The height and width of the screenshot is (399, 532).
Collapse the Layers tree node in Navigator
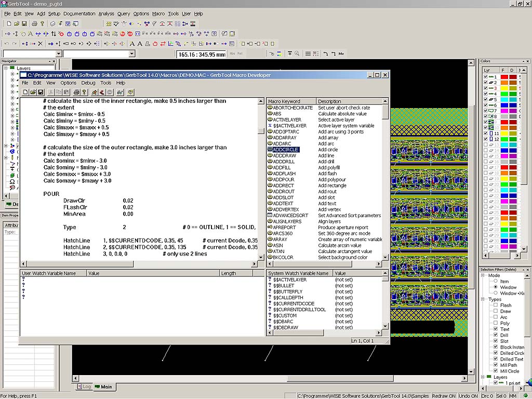(6, 68)
